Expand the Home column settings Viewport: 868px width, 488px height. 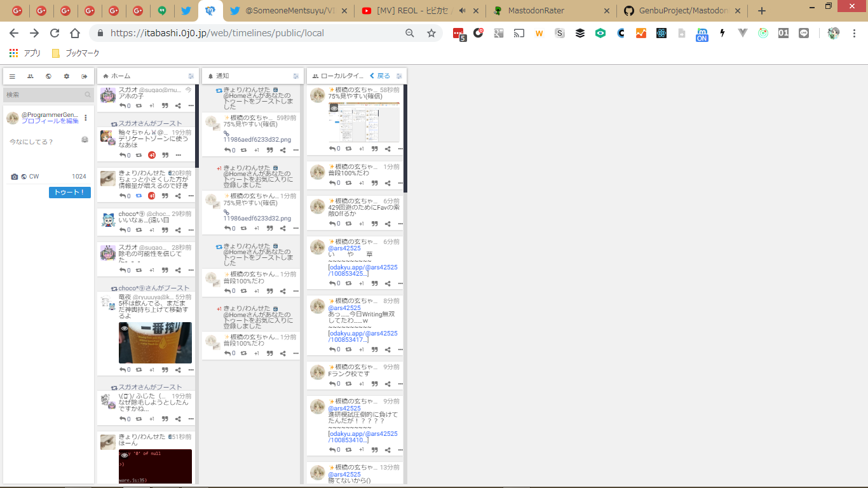point(191,76)
